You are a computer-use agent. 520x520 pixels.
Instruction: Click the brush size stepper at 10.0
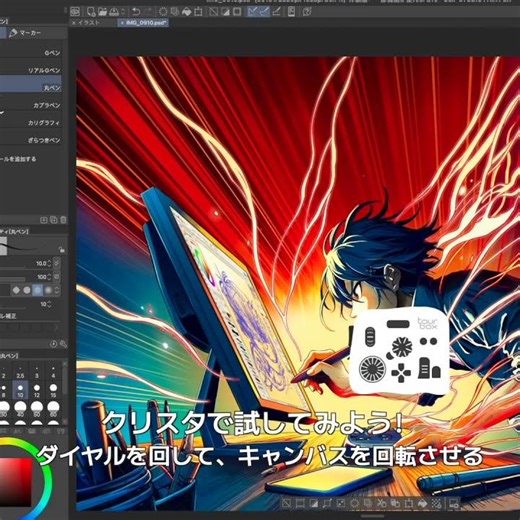[x=49, y=263]
